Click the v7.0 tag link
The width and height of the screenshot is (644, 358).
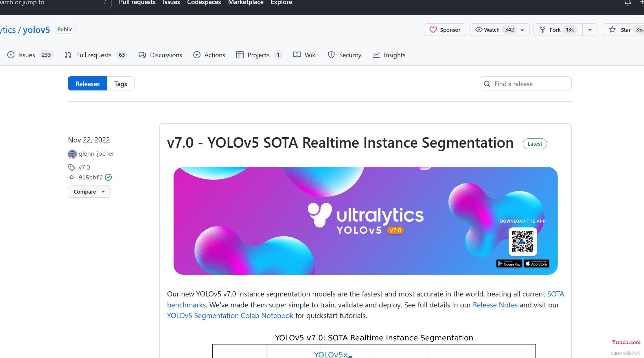(x=84, y=167)
